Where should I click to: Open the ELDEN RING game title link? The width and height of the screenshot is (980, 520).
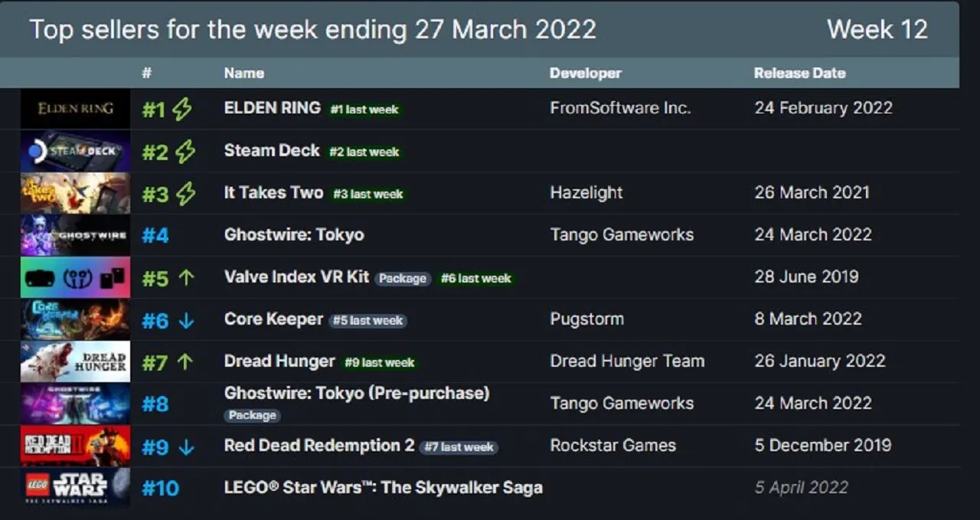(x=272, y=108)
